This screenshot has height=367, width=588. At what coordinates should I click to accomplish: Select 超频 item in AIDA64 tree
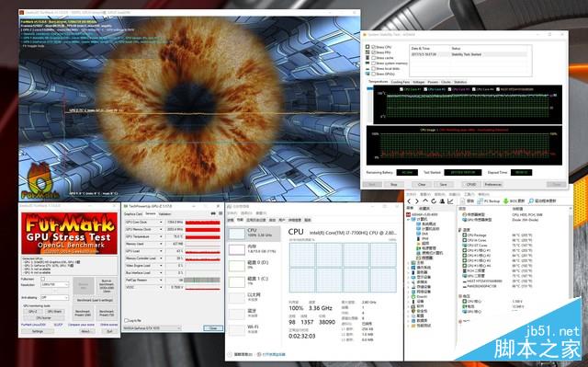tap(423, 244)
